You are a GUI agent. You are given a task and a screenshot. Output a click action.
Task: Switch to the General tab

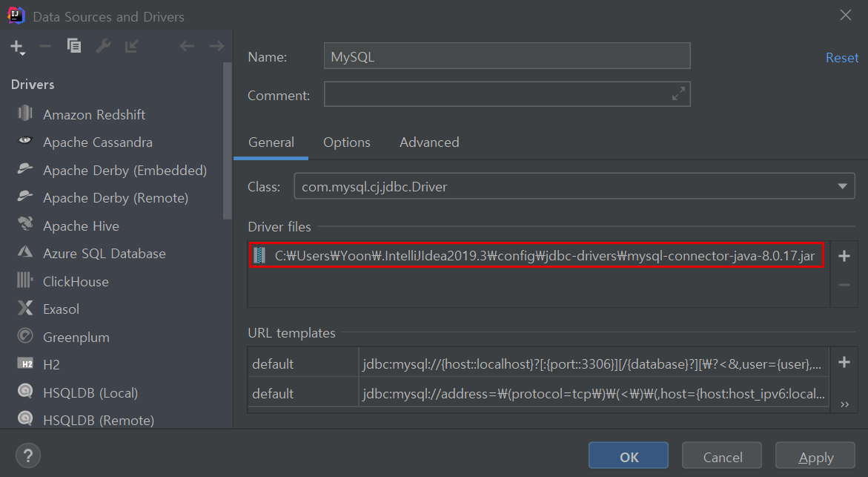(x=271, y=142)
